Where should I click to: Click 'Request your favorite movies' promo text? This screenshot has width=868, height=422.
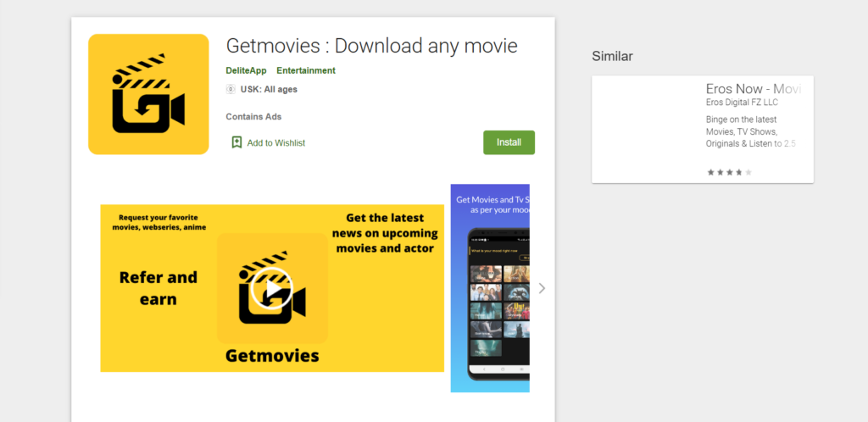pyautogui.click(x=159, y=222)
